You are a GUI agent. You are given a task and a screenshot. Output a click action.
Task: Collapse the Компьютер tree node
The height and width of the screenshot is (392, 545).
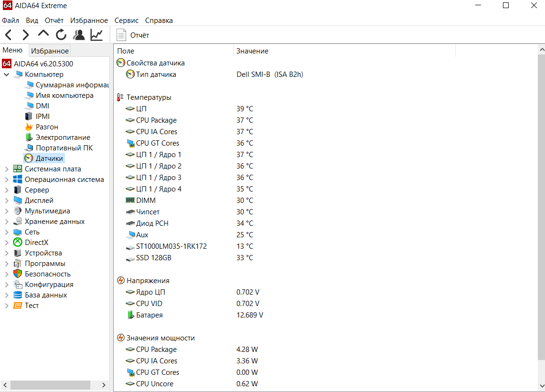pyautogui.click(x=6, y=74)
